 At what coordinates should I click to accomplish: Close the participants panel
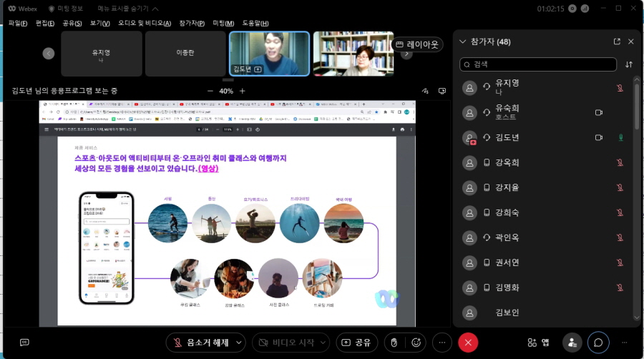(631, 41)
